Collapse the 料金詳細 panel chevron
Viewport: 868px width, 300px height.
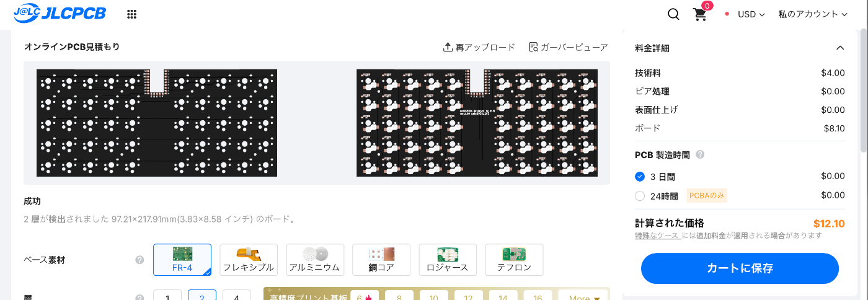click(x=840, y=48)
